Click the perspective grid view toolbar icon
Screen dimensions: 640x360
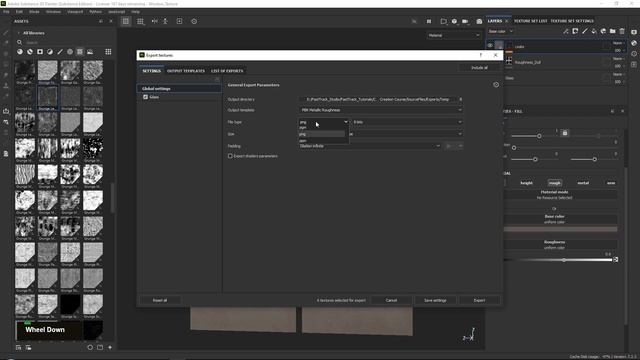point(140,21)
